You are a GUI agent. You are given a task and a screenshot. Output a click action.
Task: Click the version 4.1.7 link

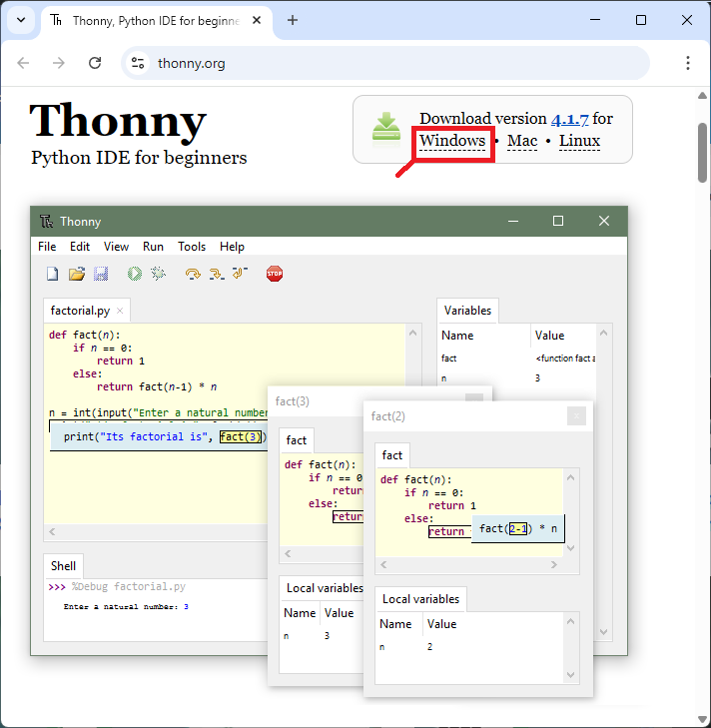(569, 119)
